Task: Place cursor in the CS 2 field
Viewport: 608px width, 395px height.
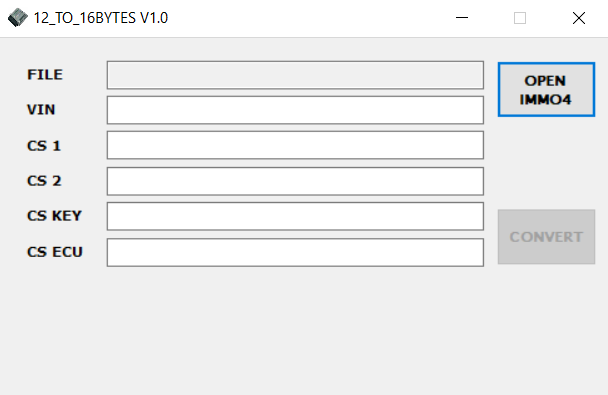Action: coord(295,181)
